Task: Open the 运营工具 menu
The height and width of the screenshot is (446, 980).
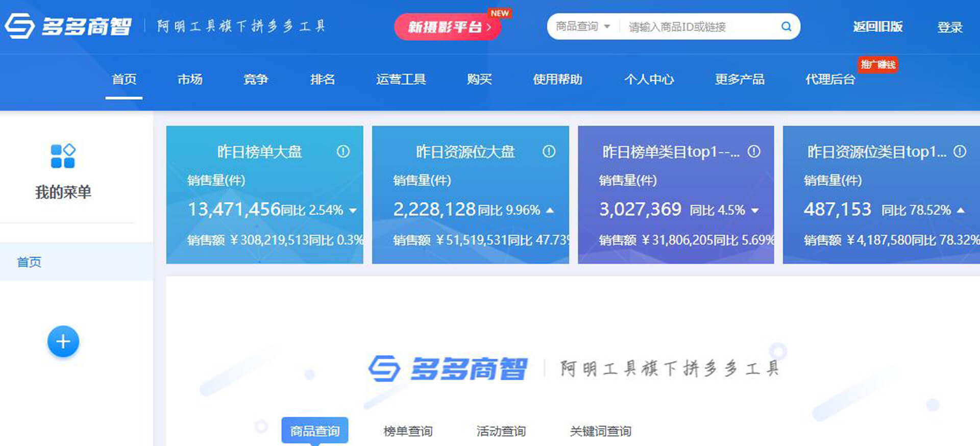Action: click(401, 80)
